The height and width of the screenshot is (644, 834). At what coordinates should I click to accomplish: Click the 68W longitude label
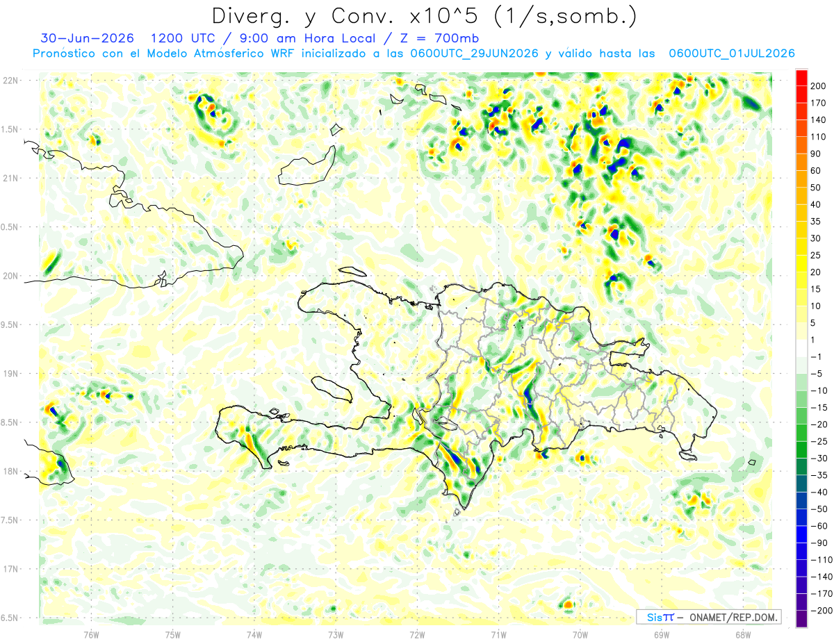[743, 634]
